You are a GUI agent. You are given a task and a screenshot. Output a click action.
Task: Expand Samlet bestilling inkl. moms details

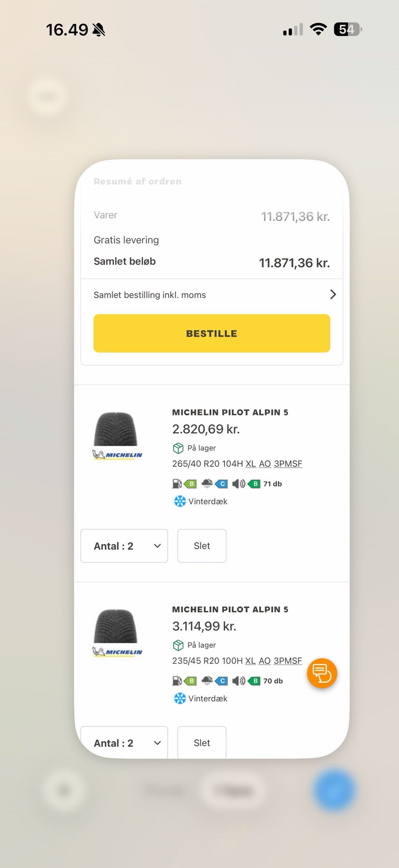[x=212, y=295]
